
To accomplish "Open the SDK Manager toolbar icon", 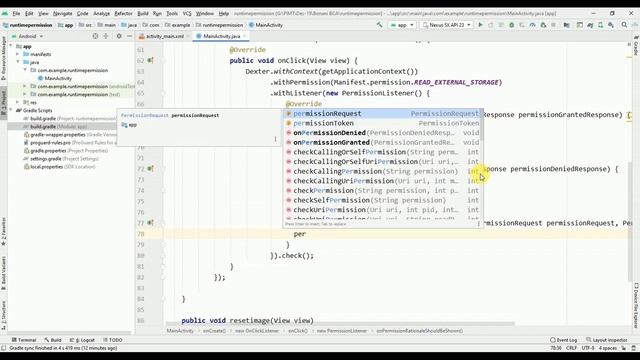I will click(x=611, y=25).
